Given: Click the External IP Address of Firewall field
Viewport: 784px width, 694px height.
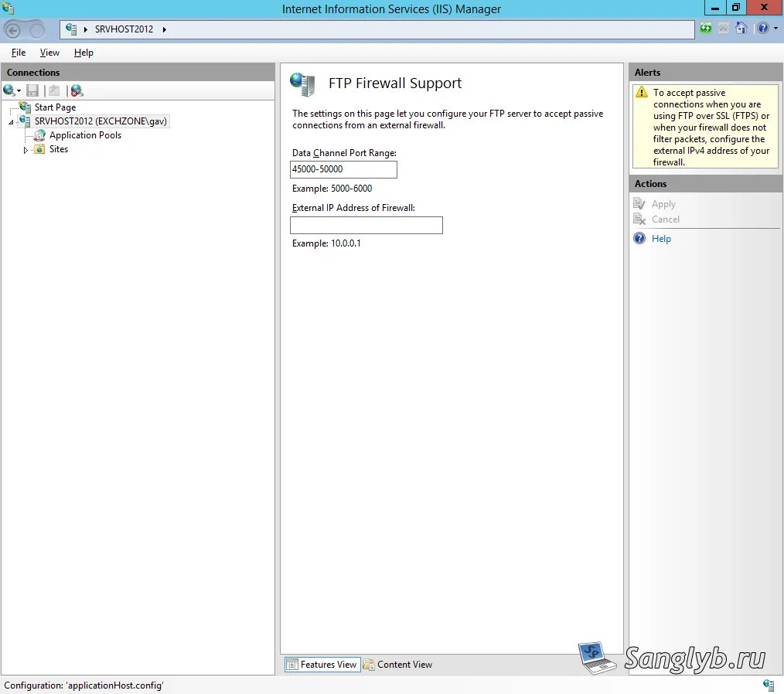Looking at the screenshot, I should 366,225.
